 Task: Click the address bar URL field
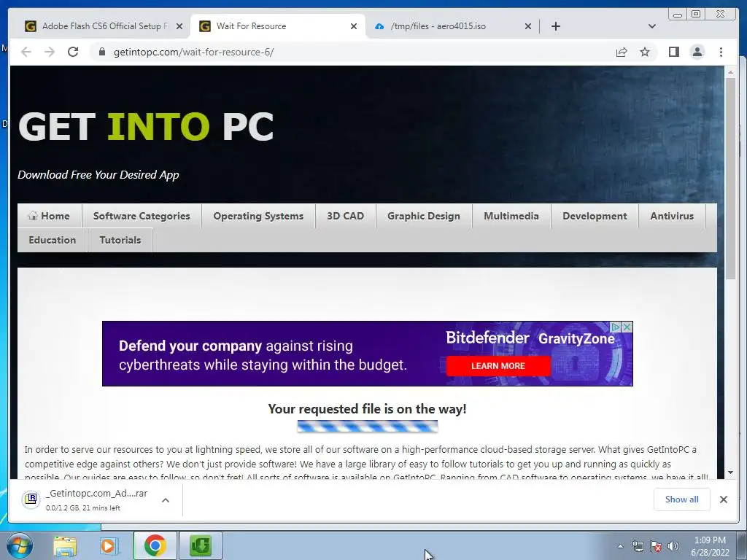point(352,52)
